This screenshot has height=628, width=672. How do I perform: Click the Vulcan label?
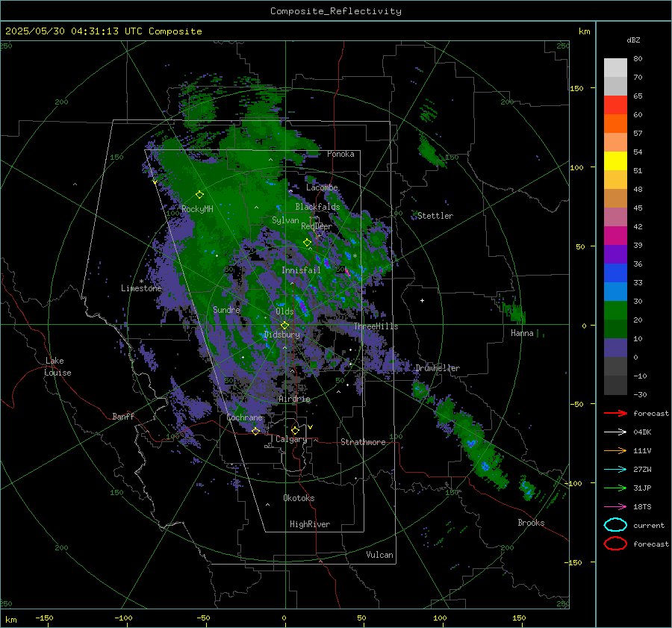point(379,555)
